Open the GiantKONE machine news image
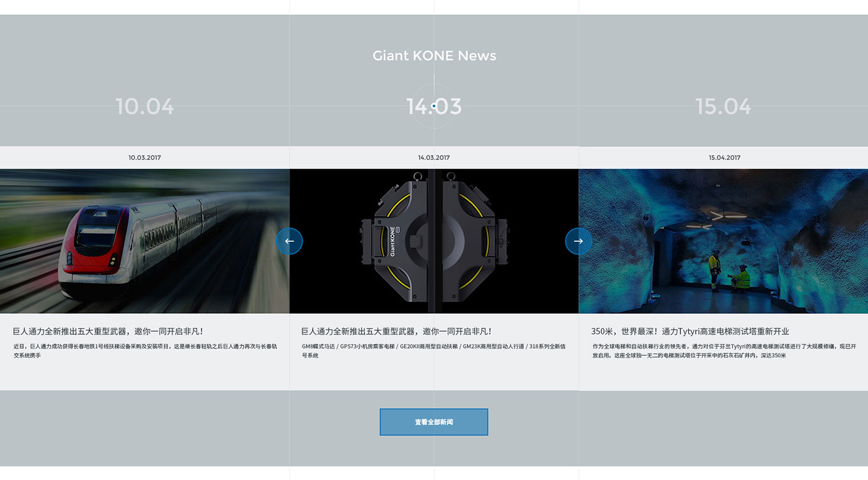The image size is (868, 480). 434,241
